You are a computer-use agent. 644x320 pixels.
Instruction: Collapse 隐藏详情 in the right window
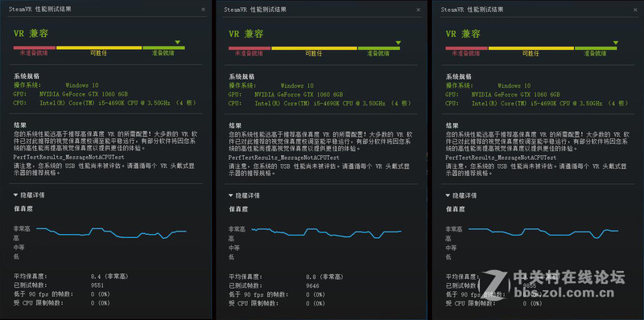[461, 195]
